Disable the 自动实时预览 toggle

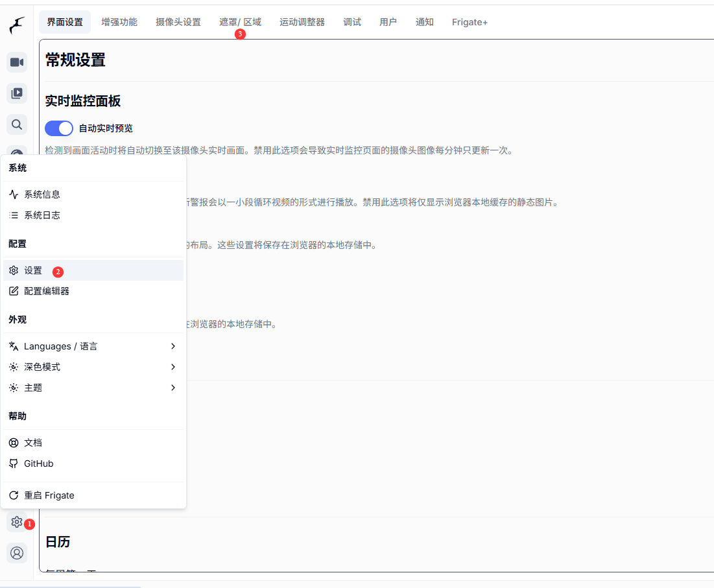pyautogui.click(x=58, y=128)
